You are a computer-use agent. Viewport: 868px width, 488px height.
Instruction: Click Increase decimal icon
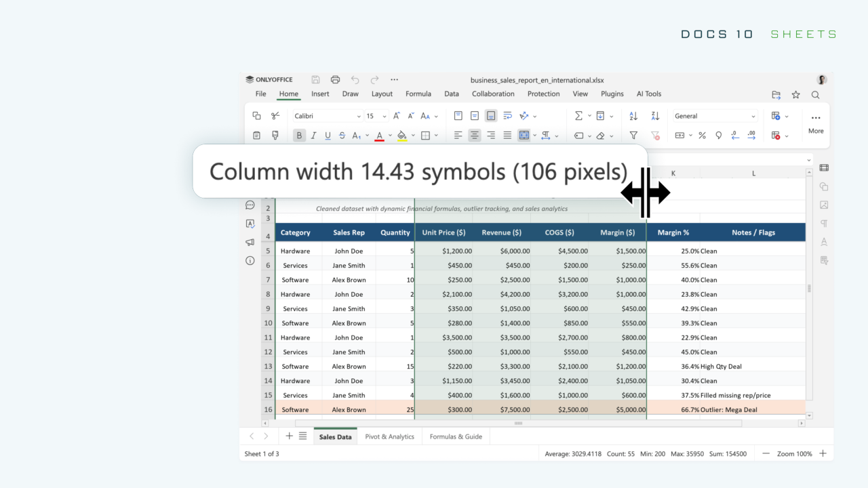[x=751, y=136]
